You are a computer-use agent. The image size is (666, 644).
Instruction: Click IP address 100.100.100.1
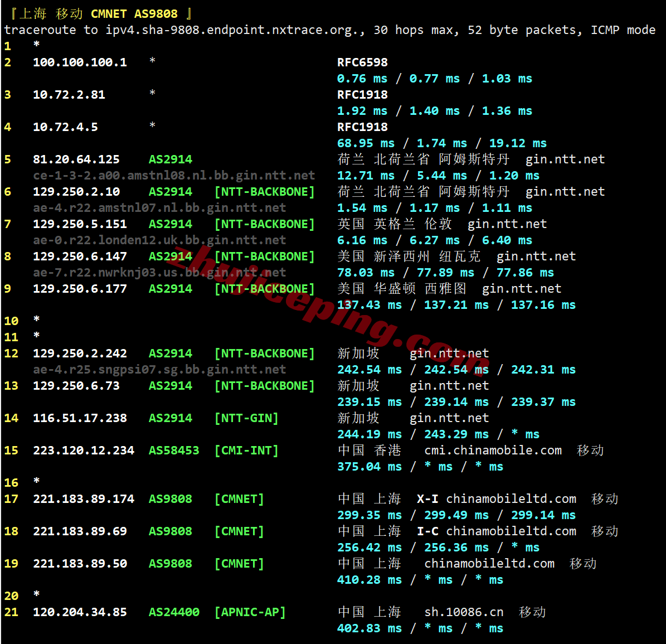[80, 62]
